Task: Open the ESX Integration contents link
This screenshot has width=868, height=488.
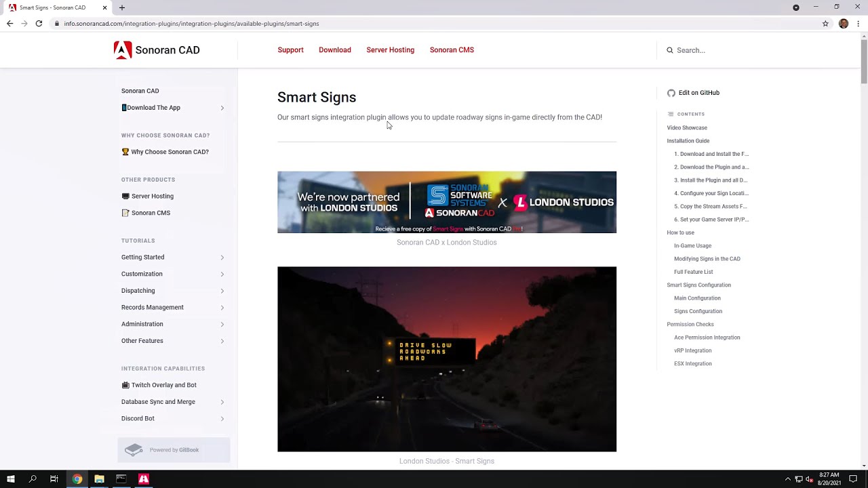Action: click(x=693, y=364)
